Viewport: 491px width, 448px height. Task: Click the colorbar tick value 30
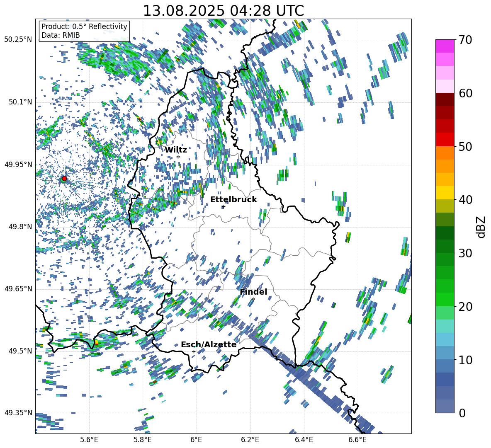(465, 253)
